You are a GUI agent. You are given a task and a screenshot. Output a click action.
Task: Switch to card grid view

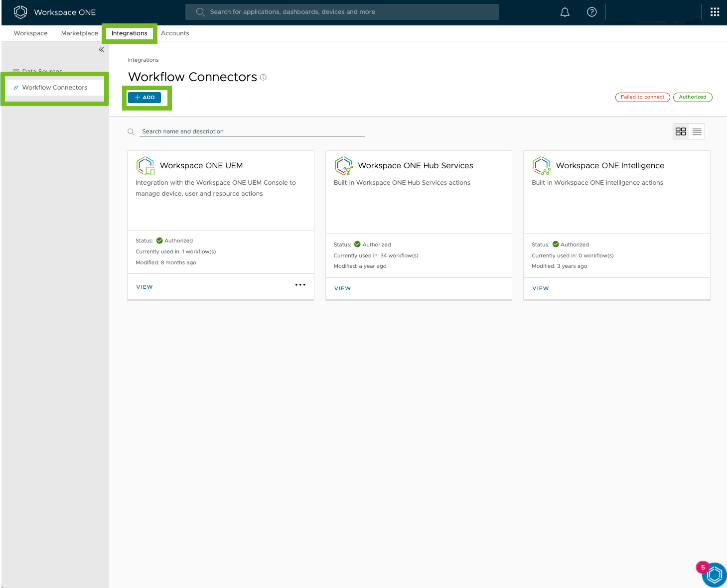click(681, 131)
